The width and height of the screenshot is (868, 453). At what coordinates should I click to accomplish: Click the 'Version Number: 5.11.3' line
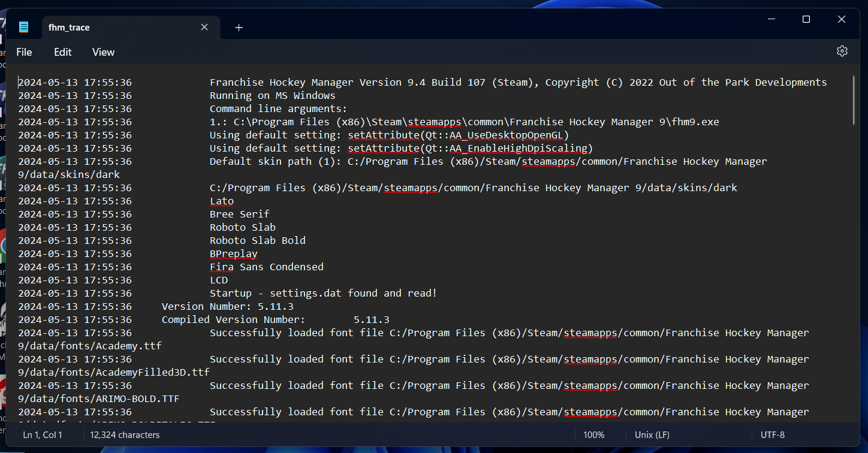click(228, 306)
